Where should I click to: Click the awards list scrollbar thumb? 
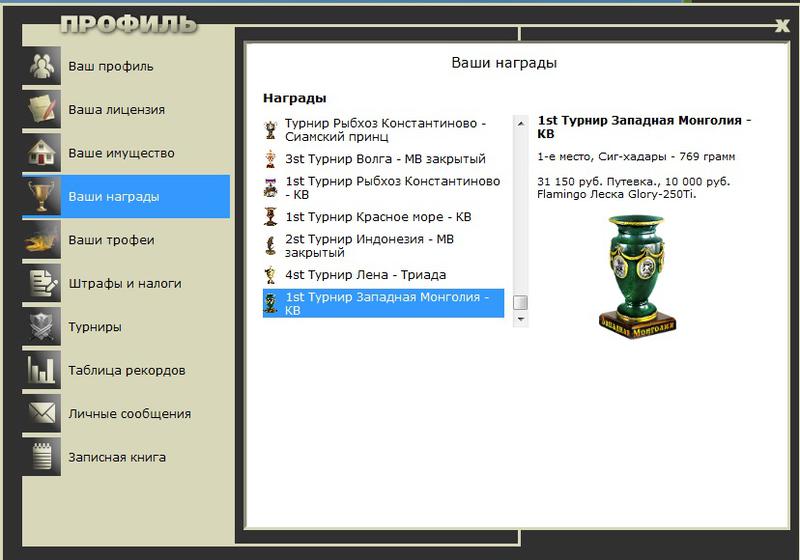520,302
